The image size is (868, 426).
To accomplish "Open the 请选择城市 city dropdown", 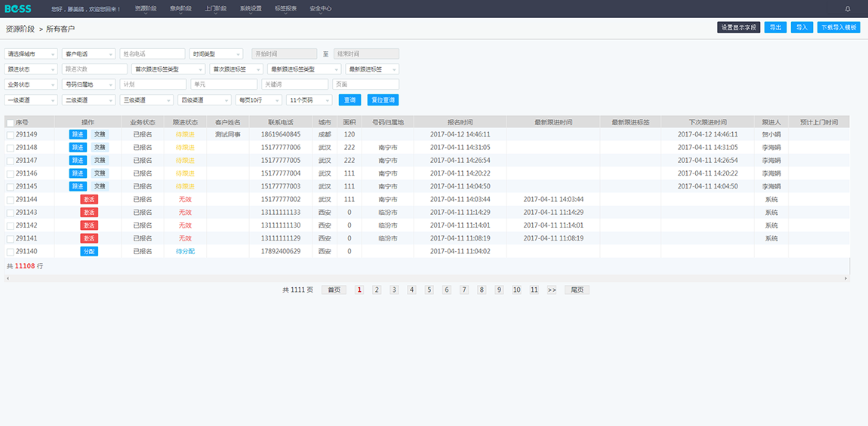I will [31, 54].
